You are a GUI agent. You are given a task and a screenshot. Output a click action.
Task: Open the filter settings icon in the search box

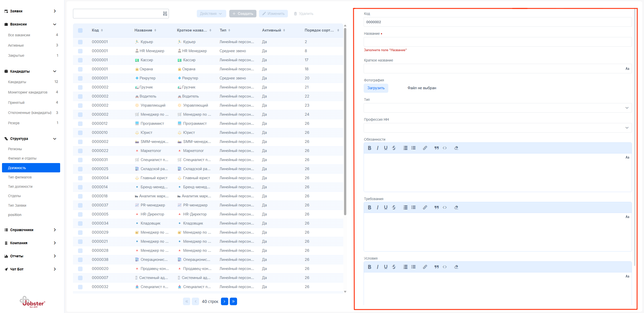pos(165,14)
